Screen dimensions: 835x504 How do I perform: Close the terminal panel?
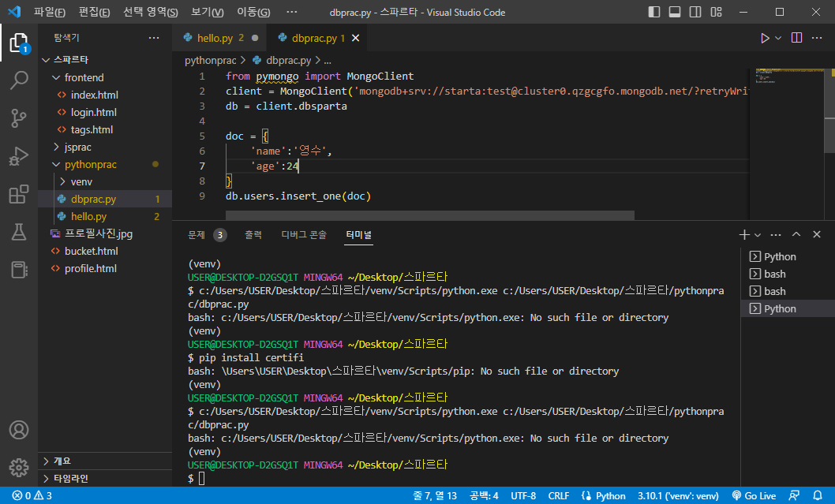(x=817, y=235)
